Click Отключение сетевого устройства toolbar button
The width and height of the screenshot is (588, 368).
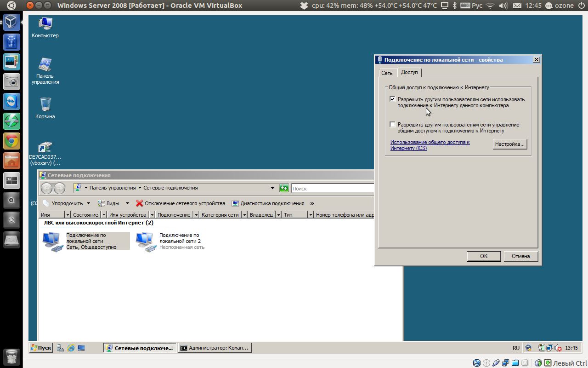[x=181, y=203]
